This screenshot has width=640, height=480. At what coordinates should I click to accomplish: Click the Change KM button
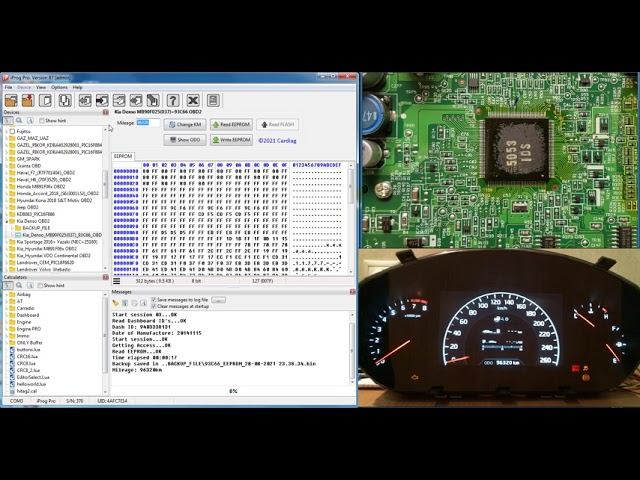click(x=185, y=124)
